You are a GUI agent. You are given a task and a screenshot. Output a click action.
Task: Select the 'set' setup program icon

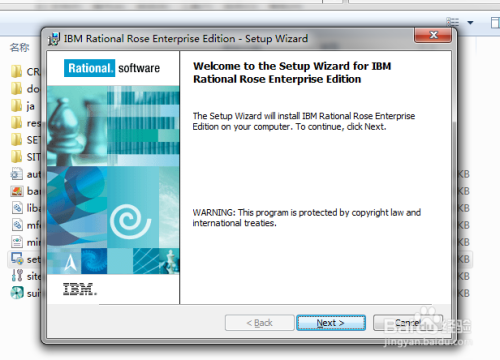[17, 259]
